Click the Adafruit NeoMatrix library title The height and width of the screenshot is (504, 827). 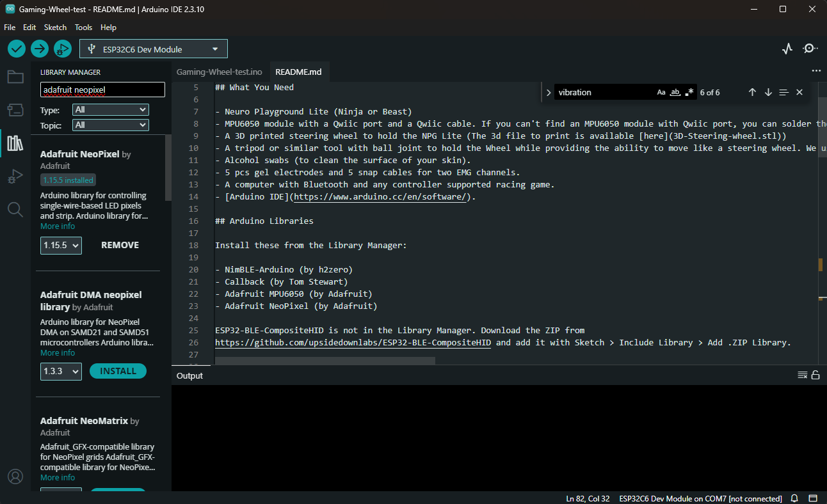(84, 421)
